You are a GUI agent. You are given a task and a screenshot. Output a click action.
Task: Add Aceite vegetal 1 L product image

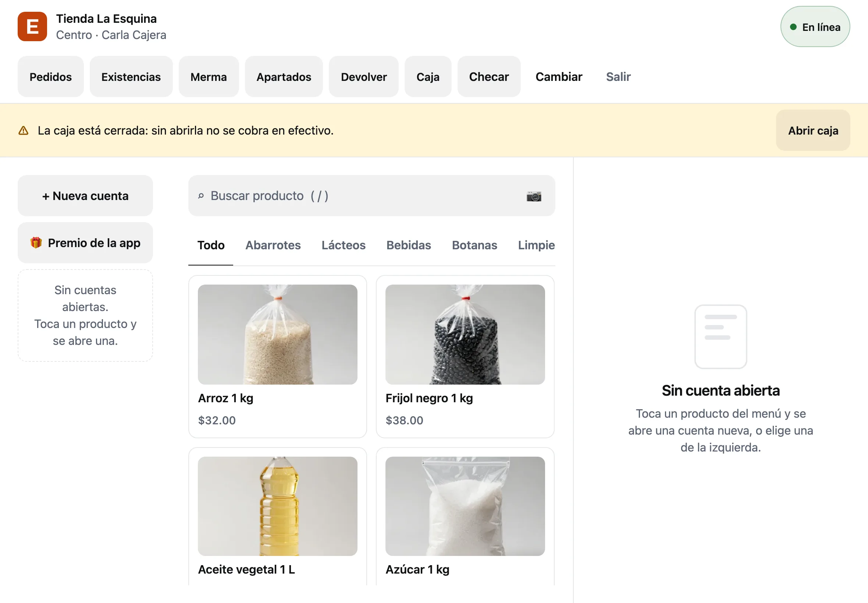(277, 506)
